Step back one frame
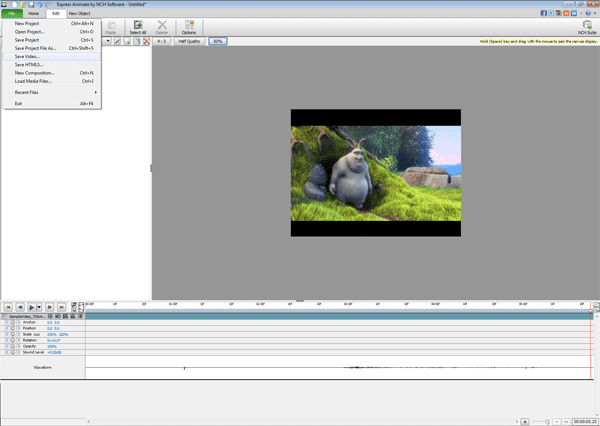Image resolution: width=600 pixels, height=426 pixels. pos(20,307)
